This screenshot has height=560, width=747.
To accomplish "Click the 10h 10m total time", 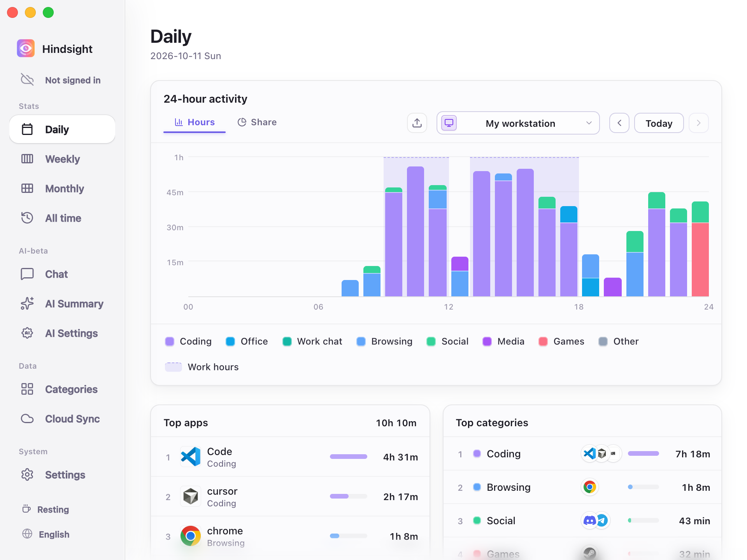I will (396, 423).
